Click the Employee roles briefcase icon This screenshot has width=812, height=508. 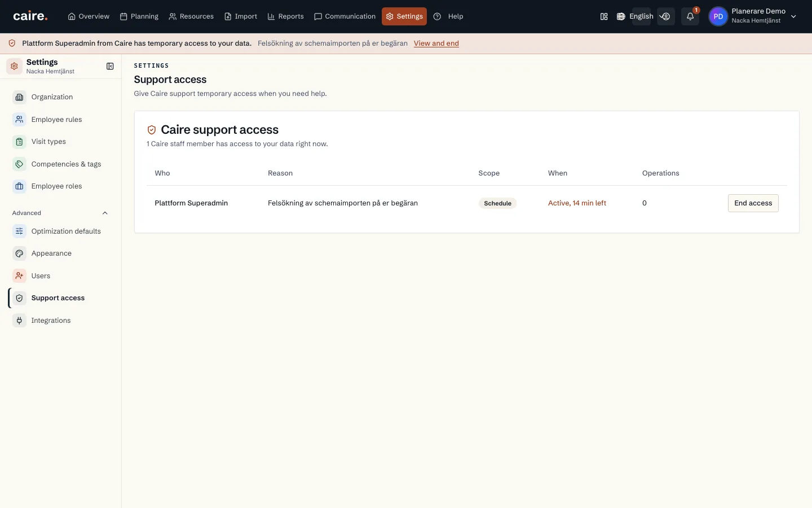(x=19, y=186)
